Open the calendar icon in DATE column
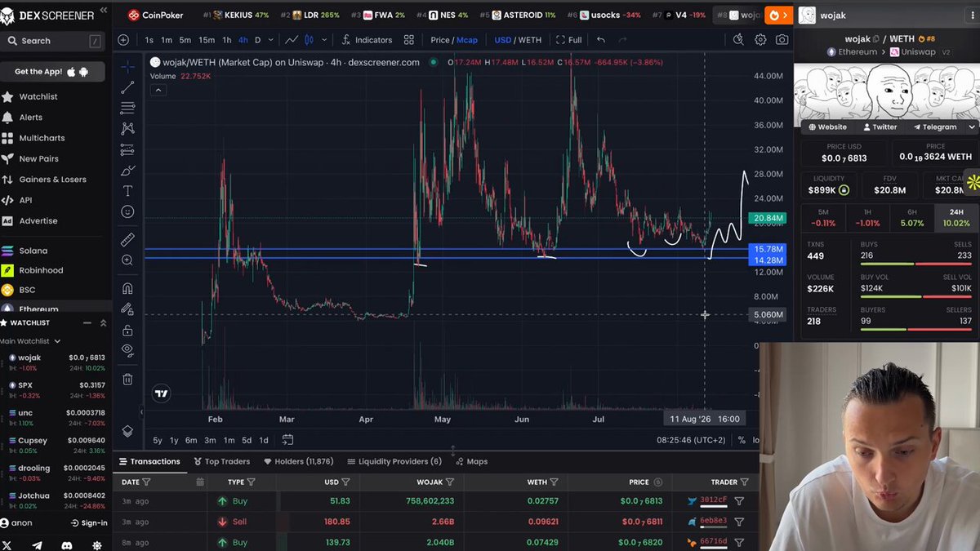Image resolution: width=980 pixels, height=551 pixels. (200, 482)
